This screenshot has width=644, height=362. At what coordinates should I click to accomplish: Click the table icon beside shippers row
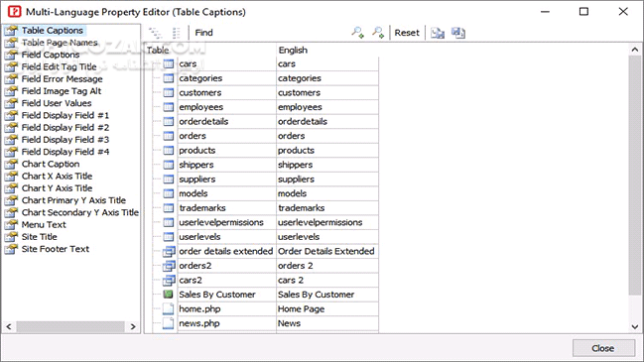point(169,165)
